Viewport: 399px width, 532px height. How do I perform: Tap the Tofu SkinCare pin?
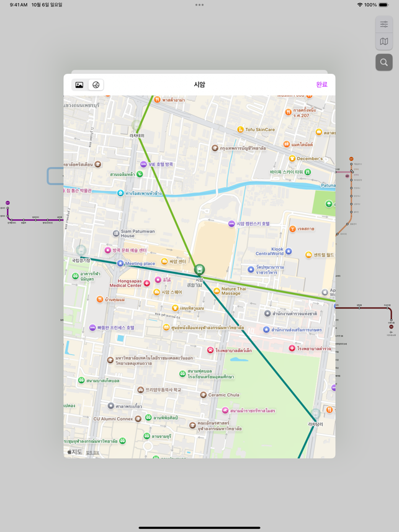pos(240,129)
